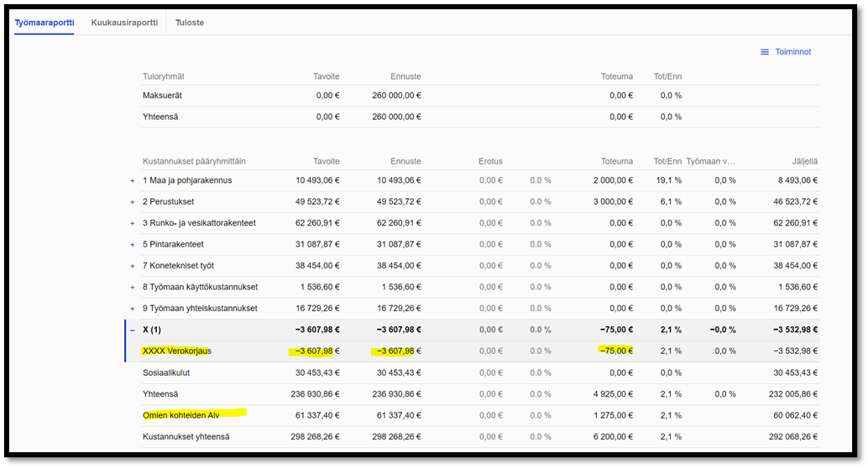868x468 pixels.
Task: Click total Toteuma value 6 200,00 €
Action: click(x=614, y=436)
